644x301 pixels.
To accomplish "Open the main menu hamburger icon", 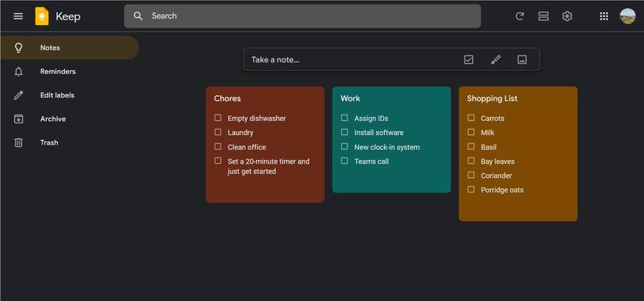I will tap(18, 16).
